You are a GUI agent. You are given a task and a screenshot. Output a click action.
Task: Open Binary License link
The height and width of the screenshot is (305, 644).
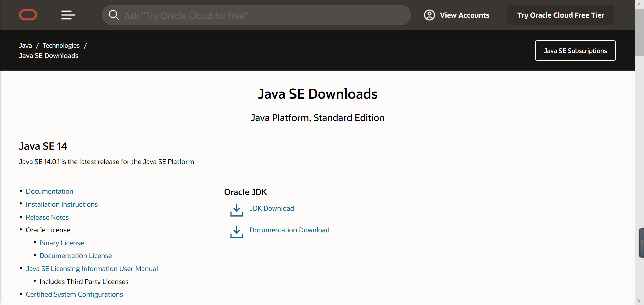(x=62, y=243)
